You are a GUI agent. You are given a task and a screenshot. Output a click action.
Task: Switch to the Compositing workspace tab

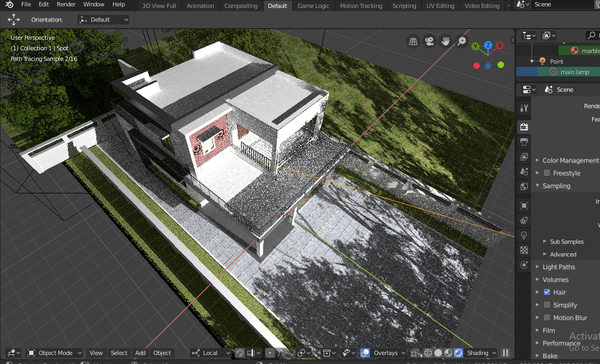241,6
